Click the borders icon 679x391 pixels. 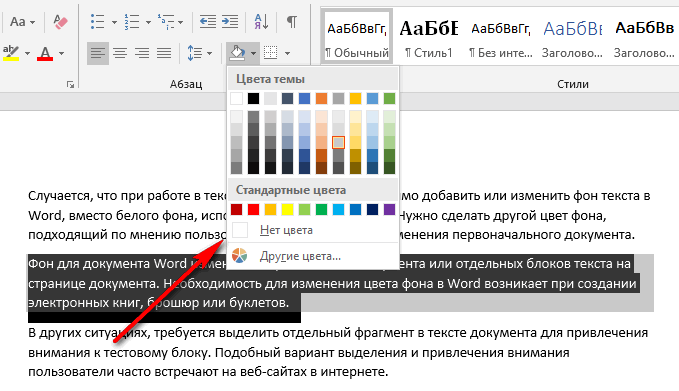pos(271,53)
